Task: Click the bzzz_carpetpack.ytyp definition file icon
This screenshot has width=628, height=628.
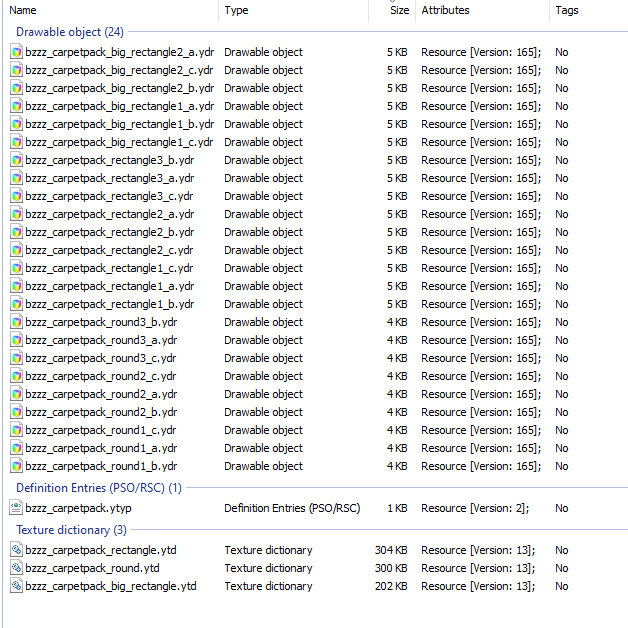Action: point(16,508)
